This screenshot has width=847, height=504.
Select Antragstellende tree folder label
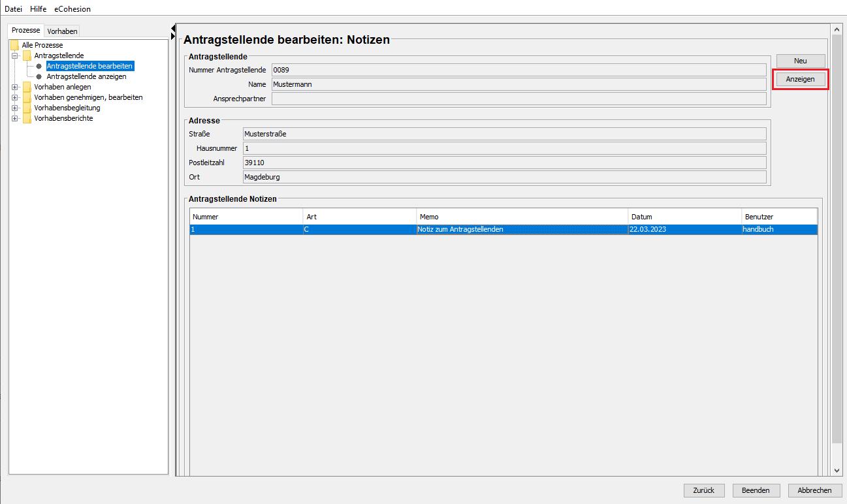point(59,55)
